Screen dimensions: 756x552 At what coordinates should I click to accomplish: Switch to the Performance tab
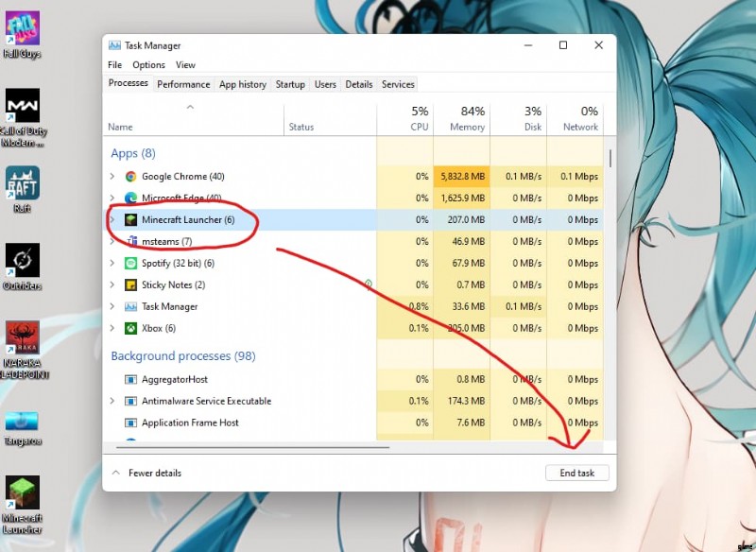coord(183,84)
